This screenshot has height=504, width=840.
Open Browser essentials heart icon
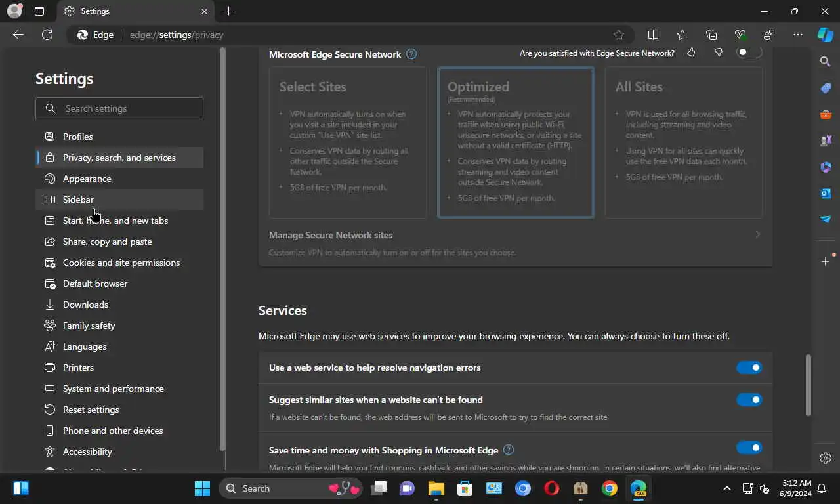coord(740,35)
